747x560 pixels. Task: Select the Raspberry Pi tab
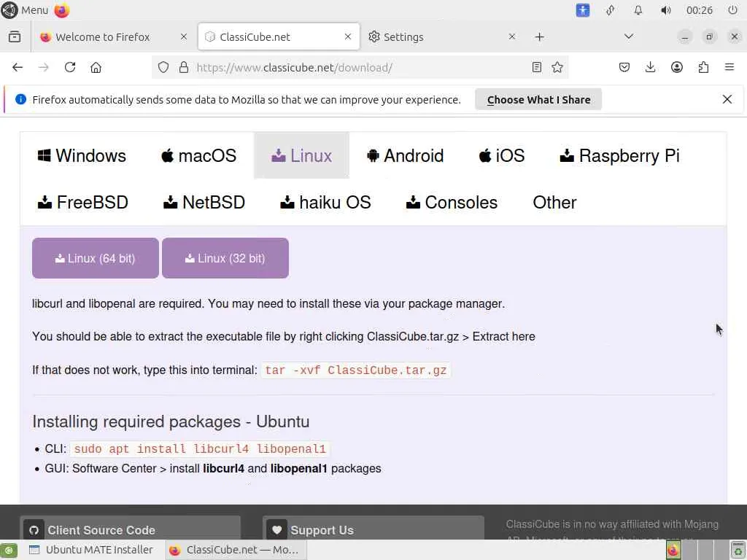click(x=620, y=156)
